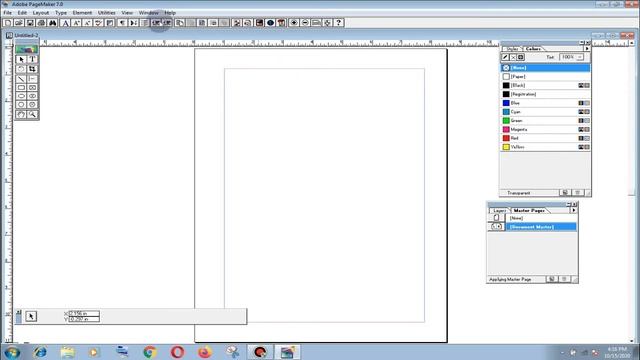Select the Rectangle tool
The width and height of the screenshot is (640, 360).
(x=21, y=87)
